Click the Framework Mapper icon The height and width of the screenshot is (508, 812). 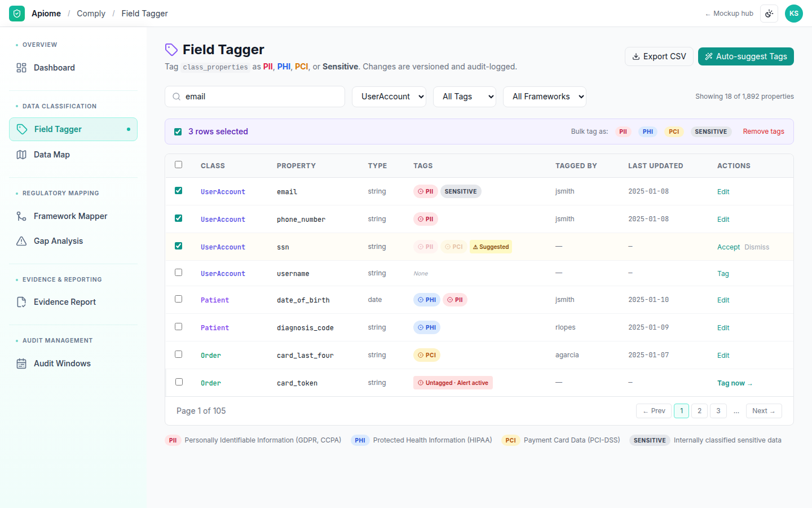pos(21,216)
